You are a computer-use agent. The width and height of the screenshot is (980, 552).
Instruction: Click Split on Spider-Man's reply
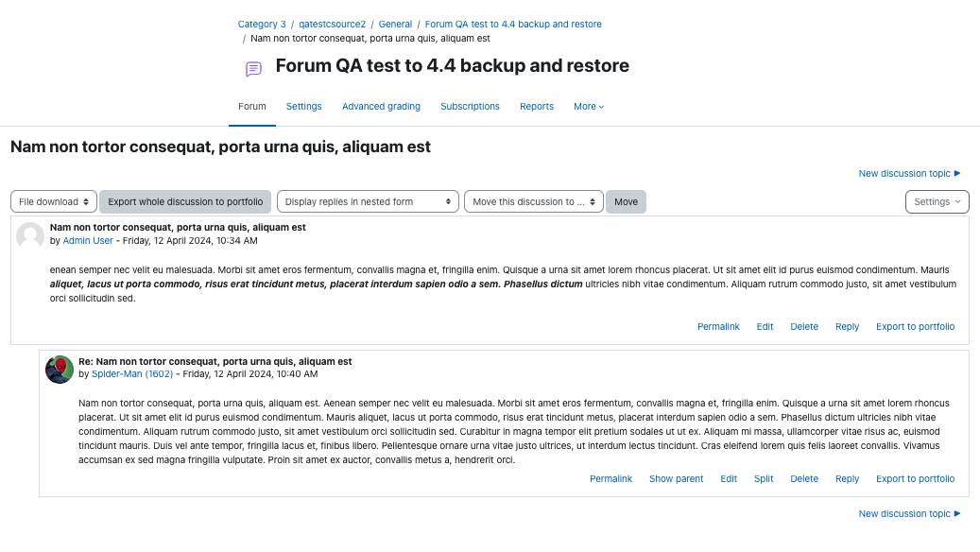pyautogui.click(x=764, y=479)
